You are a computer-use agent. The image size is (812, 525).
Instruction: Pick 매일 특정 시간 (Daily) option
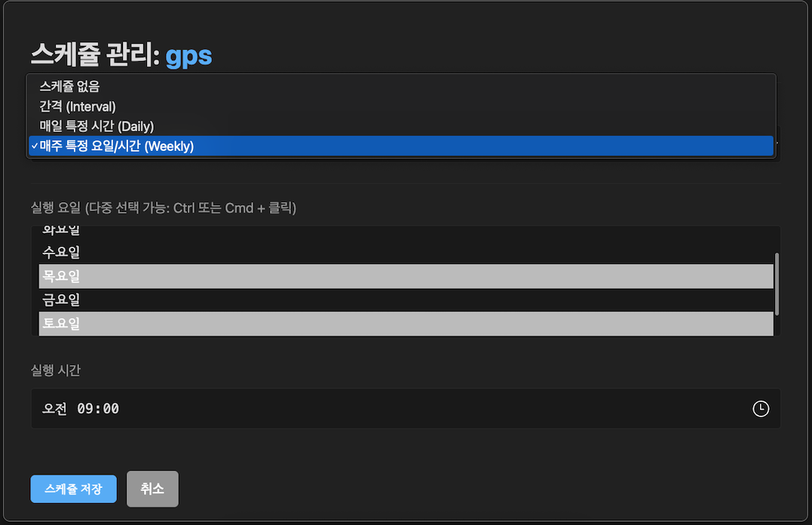pyautogui.click(x=97, y=126)
